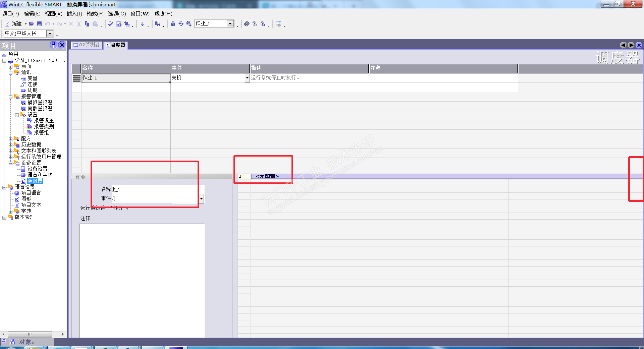Image resolution: width=644 pixels, height=349 pixels.
Task: Run the consistency check (checkmark) icon
Action: 110,24
